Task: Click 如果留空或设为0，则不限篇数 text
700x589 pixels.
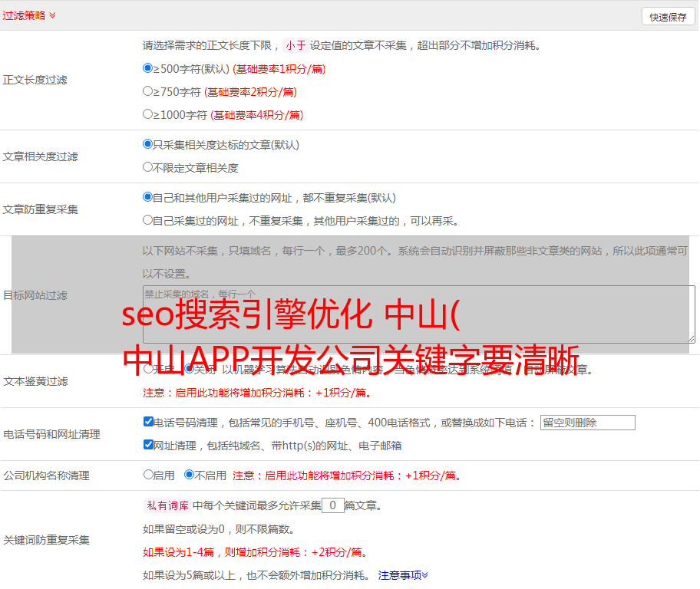Action: 219,529
